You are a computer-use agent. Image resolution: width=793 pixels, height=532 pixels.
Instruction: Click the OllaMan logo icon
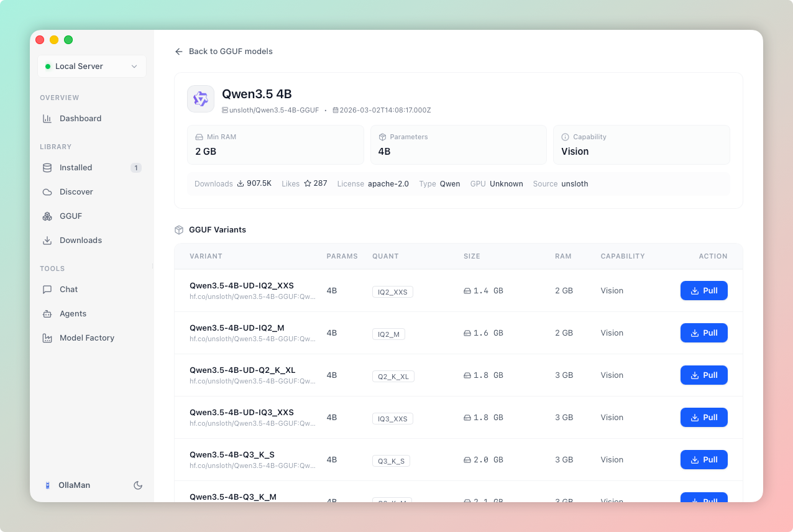click(47, 485)
